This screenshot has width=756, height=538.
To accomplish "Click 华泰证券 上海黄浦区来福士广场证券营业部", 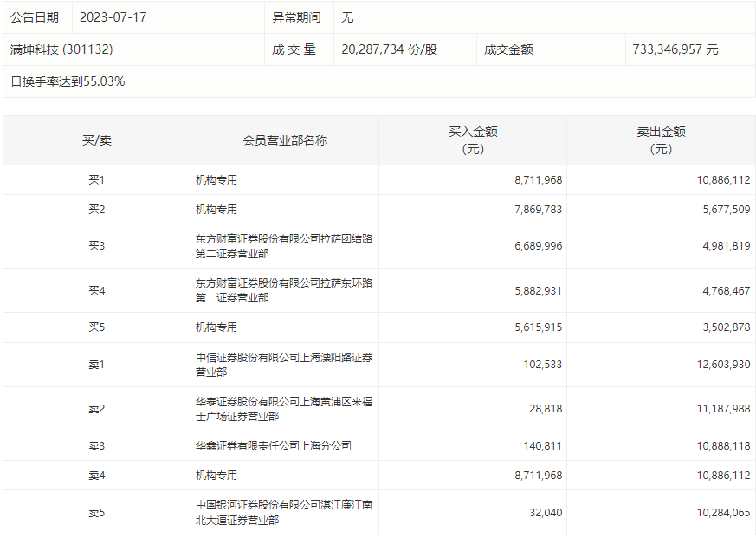I will tap(283, 409).
